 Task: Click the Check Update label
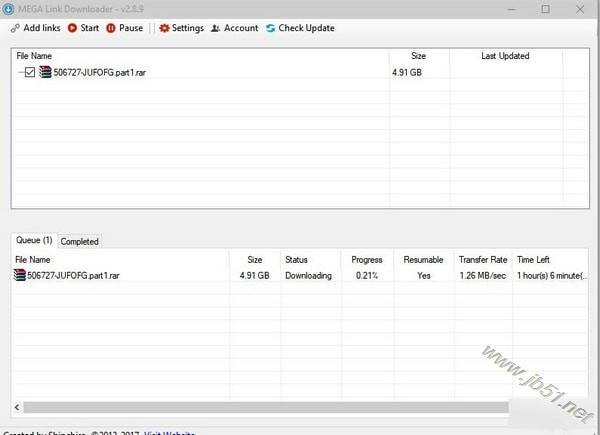click(x=307, y=28)
